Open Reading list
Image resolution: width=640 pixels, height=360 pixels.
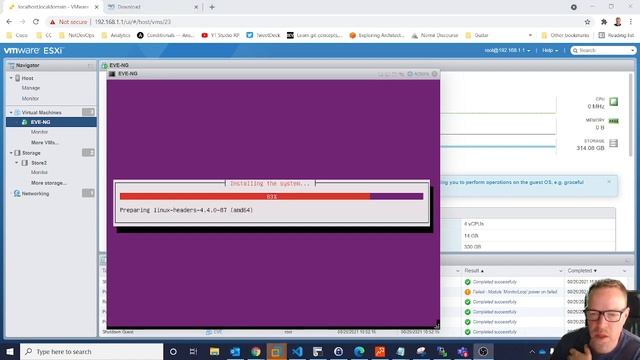(x=616, y=35)
